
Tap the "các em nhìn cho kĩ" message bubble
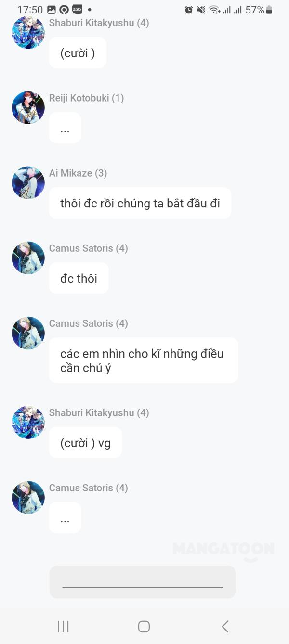click(144, 361)
